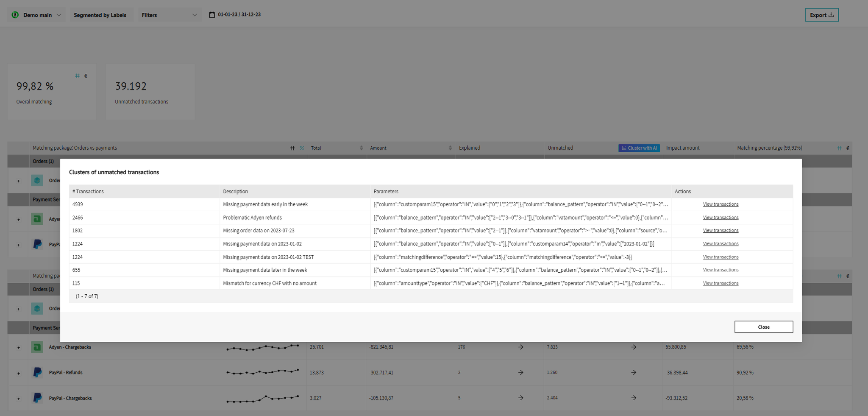Screen dimensions: 868x416
Task: Click Explained arrow in Adyen - Chargebacks row
Action: pyautogui.click(x=520, y=347)
